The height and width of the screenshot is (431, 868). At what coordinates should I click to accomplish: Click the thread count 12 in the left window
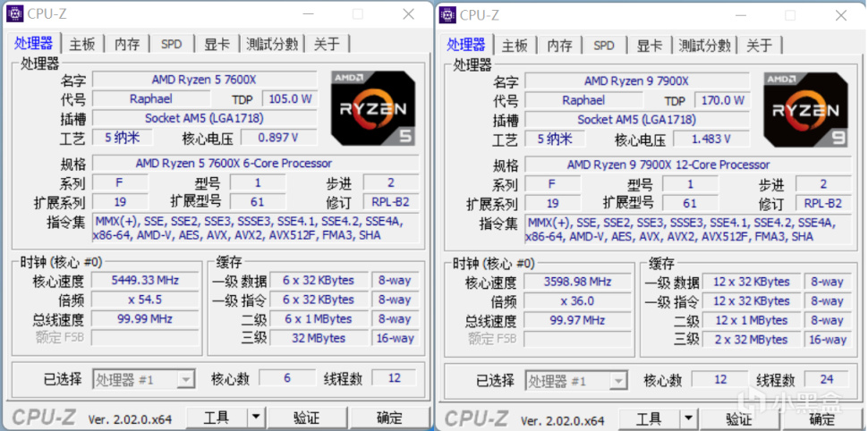coord(394,378)
